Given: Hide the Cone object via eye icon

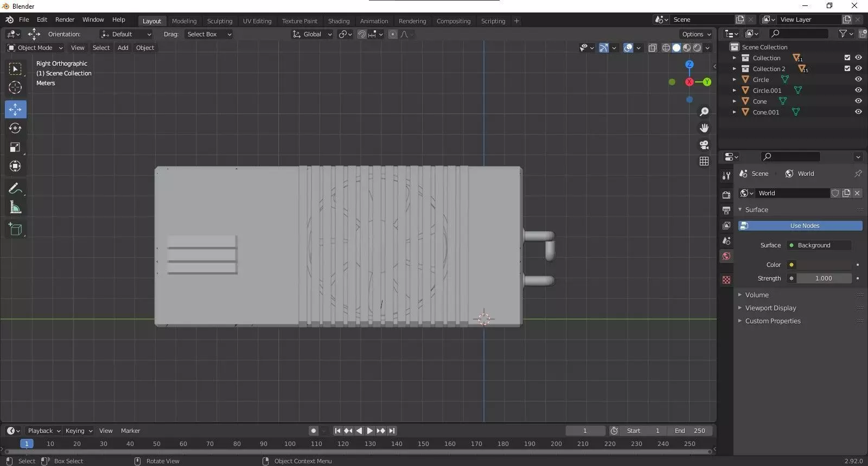Looking at the screenshot, I should (x=858, y=101).
